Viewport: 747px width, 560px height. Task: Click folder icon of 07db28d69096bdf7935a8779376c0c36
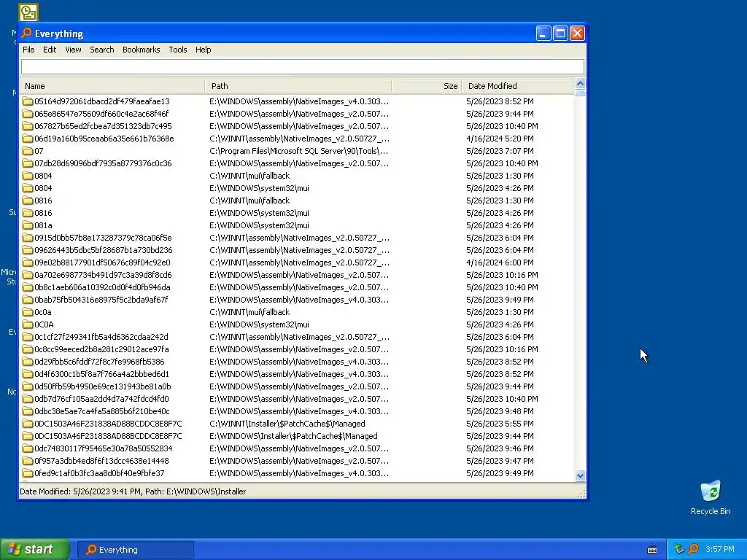pyautogui.click(x=28, y=163)
